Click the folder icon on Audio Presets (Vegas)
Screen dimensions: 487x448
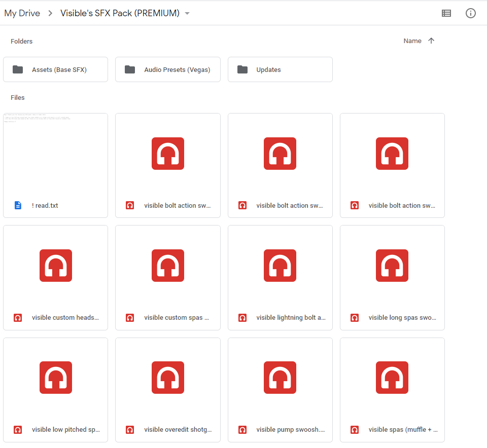[130, 69]
